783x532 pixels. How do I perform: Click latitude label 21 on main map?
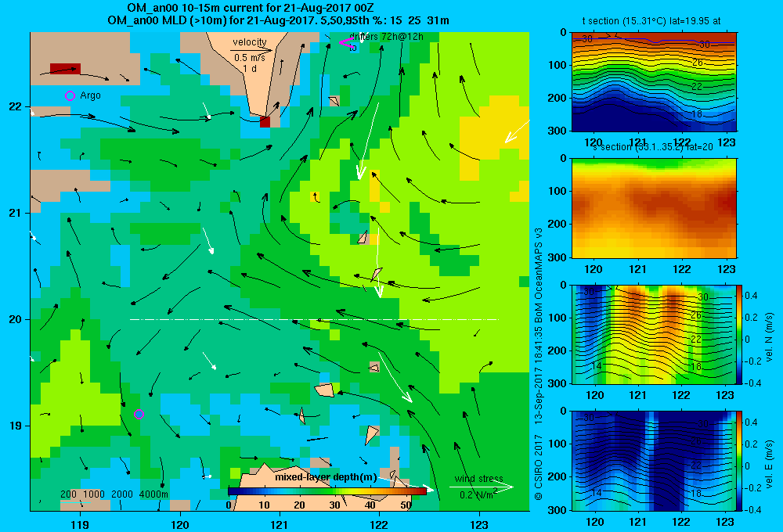tap(16, 213)
